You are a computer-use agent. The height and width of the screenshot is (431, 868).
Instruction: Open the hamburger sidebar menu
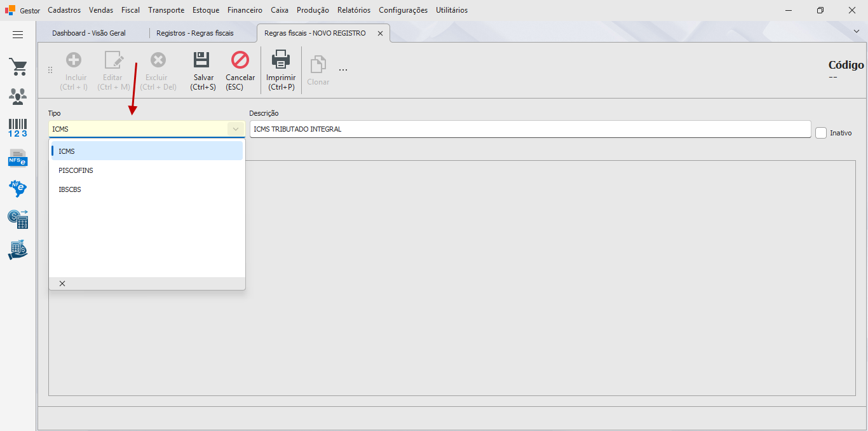[18, 35]
